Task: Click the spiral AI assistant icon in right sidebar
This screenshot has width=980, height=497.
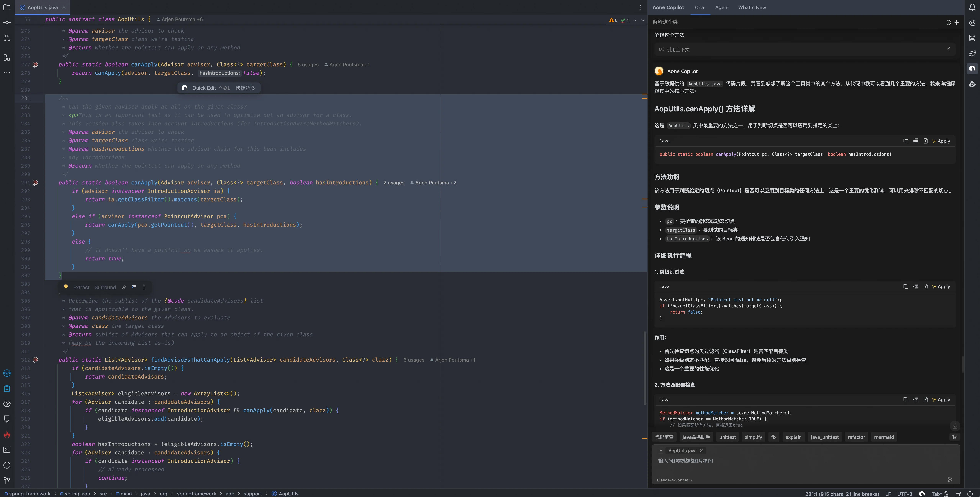Action: tap(972, 22)
